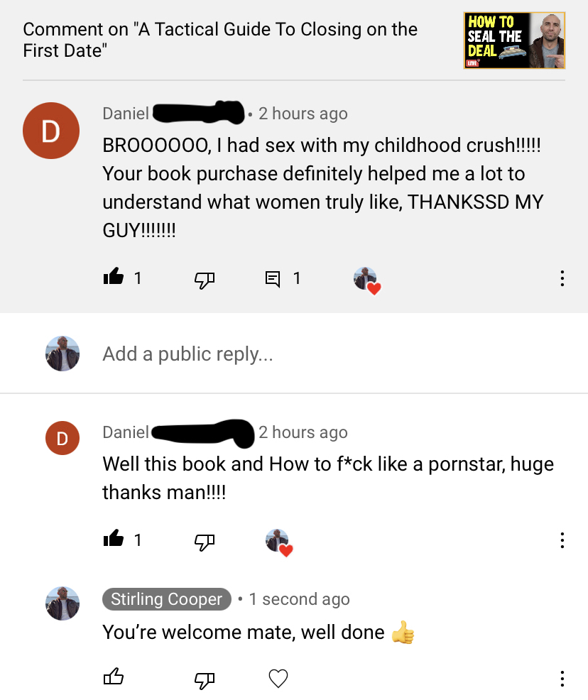Open Daniel's orange 'D' avatar on top comment

51,131
